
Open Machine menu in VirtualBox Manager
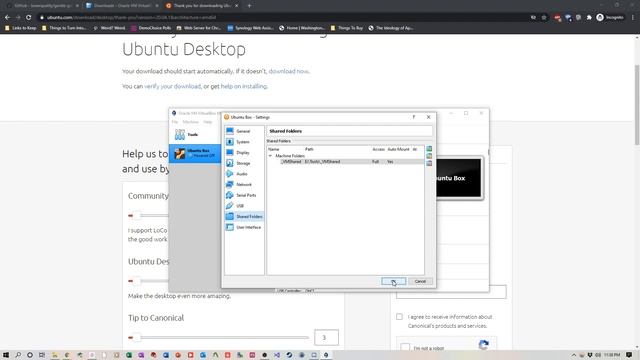tap(190, 122)
